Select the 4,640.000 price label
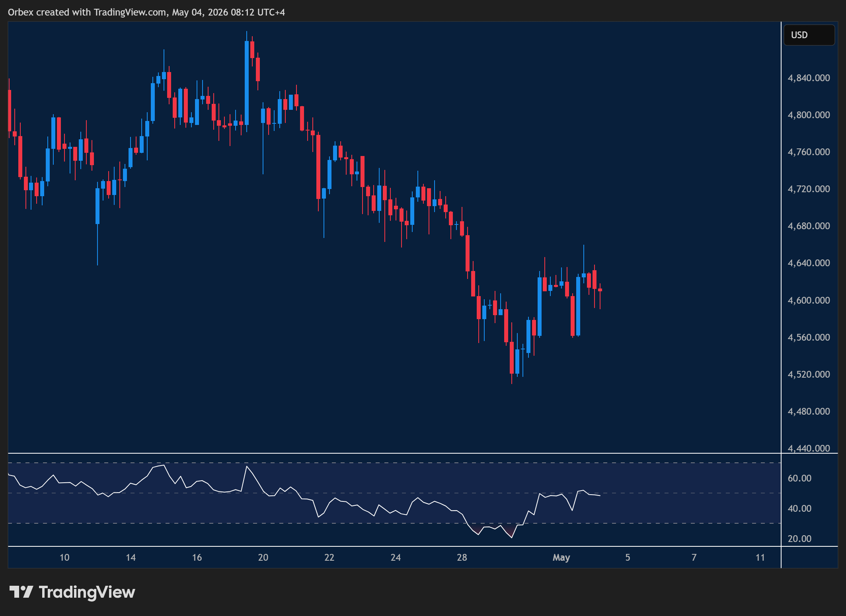The width and height of the screenshot is (846, 616). pos(809,263)
